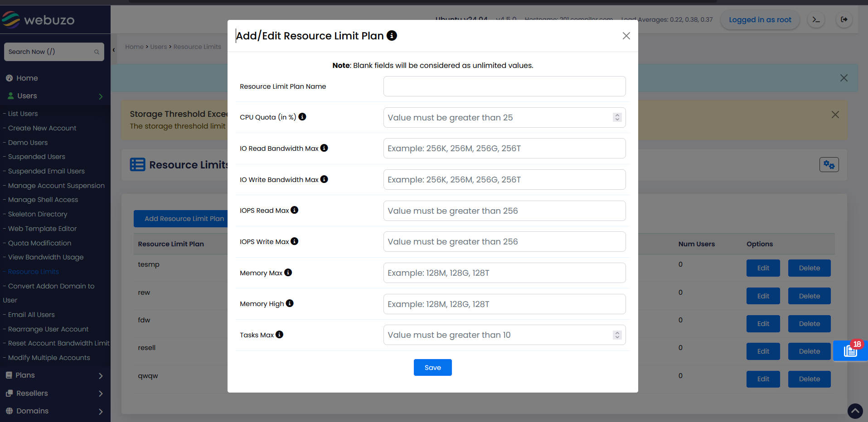Click Memory Max info icon
Viewport: 868px width, 422px height.
click(288, 273)
